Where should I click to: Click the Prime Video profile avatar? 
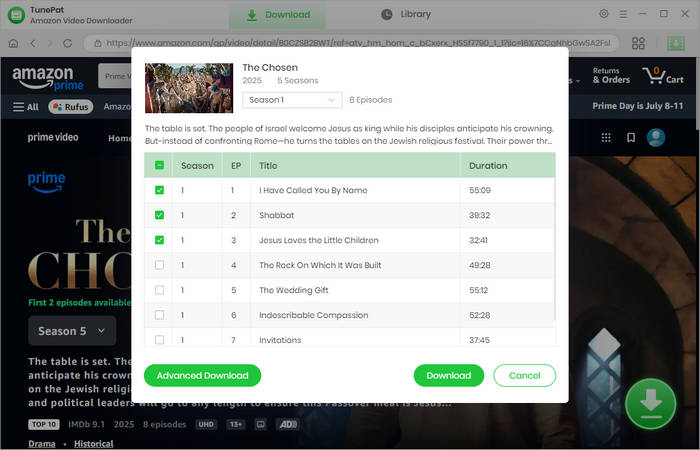(656, 137)
